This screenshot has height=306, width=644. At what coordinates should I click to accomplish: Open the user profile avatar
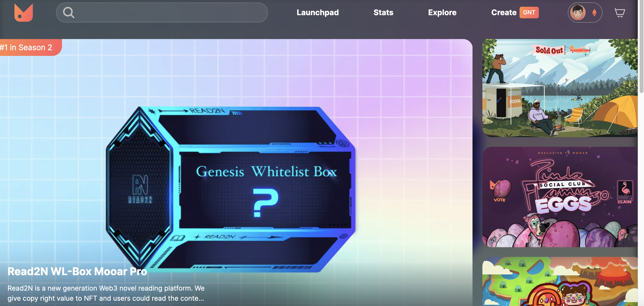[577, 13]
